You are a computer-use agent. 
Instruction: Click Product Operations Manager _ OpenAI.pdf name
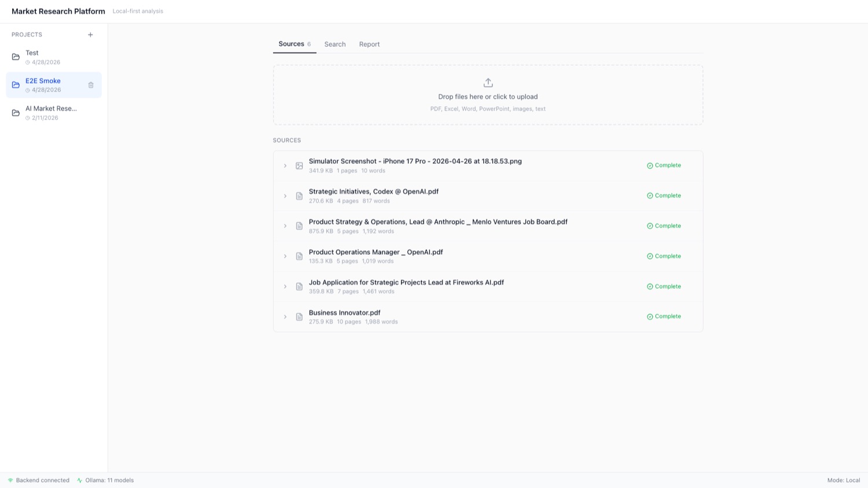376,252
